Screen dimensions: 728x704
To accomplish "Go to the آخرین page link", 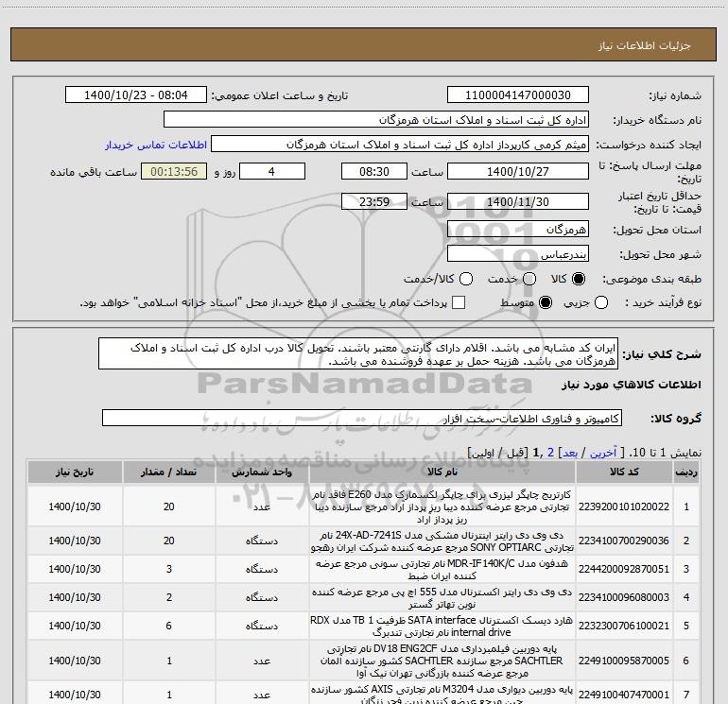I will click(602, 453).
